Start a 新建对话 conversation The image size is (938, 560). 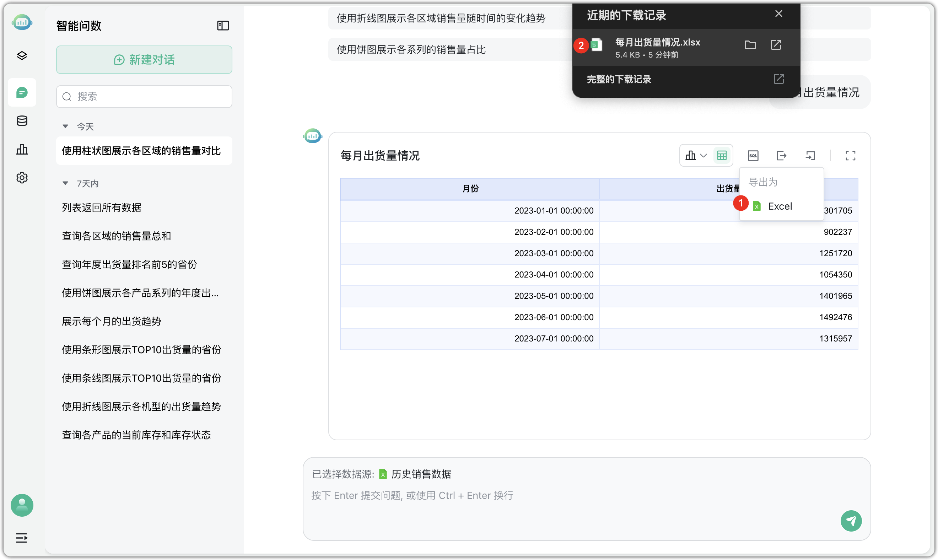click(144, 59)
